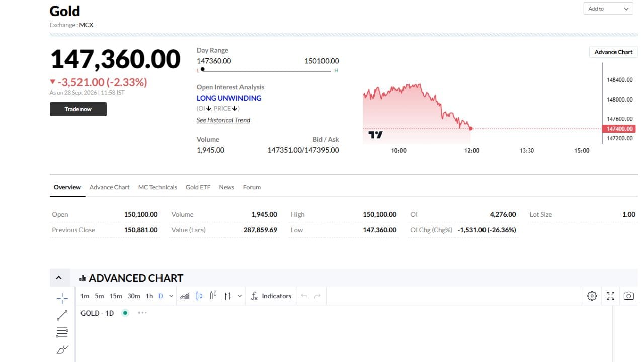
Task: Switch to the Forum tab
Action: (x=252, y=187)
